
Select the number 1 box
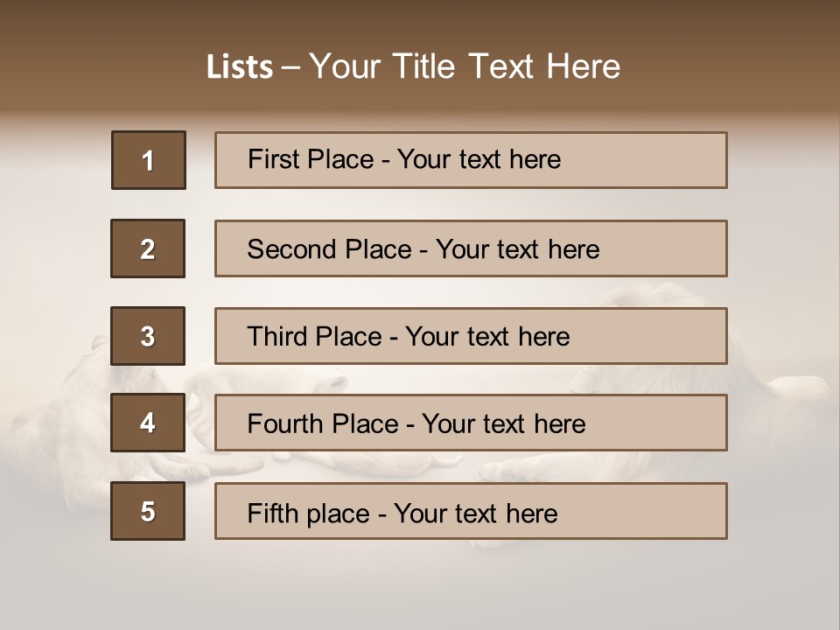point(149,160)
